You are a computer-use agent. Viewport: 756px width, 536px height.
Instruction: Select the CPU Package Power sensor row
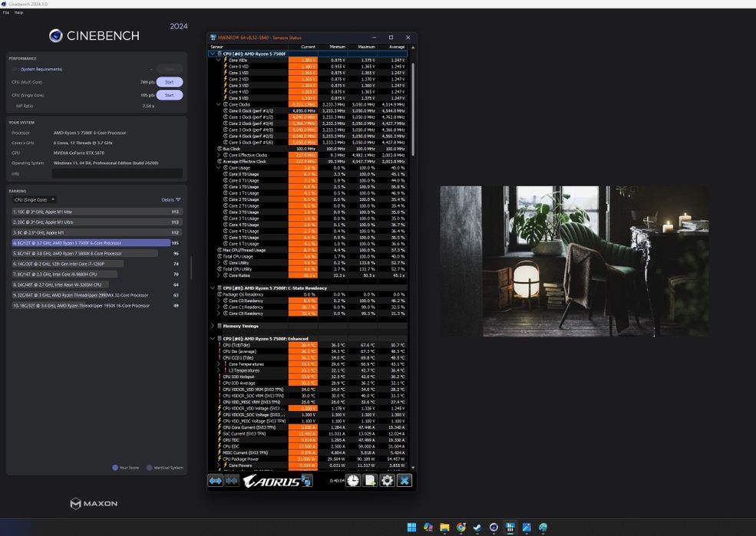[308, 459]
